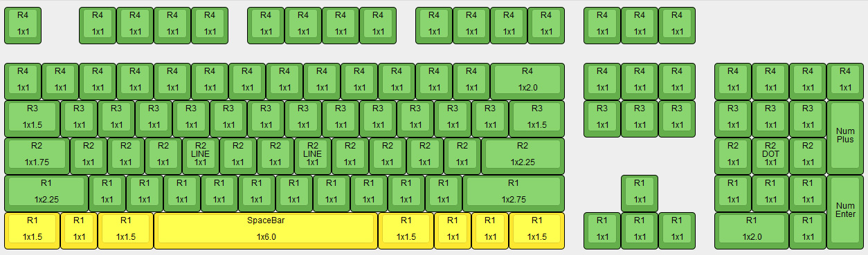Select the R1 1x1 key directly right of R1 1x2.25

coord(107,193)
